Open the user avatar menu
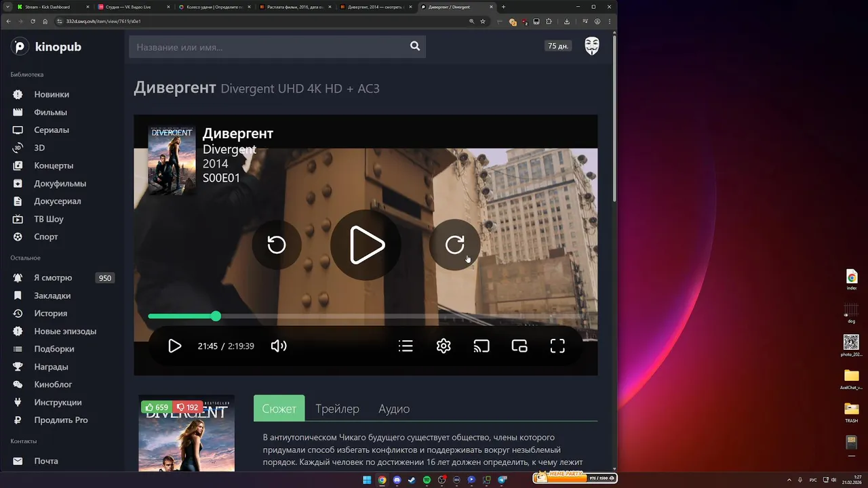The width and height of the screenshot is (868, 488). click(x=592, y=46)
